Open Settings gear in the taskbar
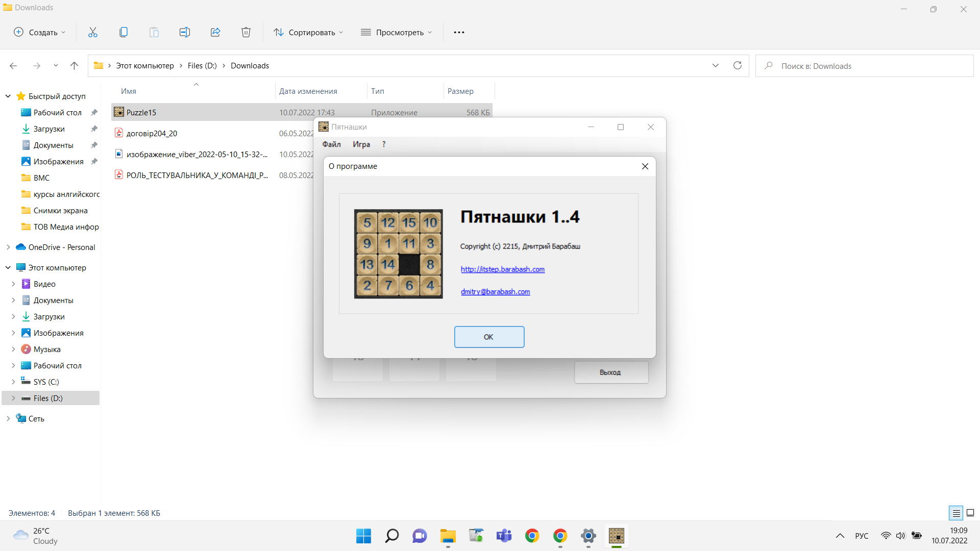This screenshot has width=980, height=551. (x=588, y=536)
